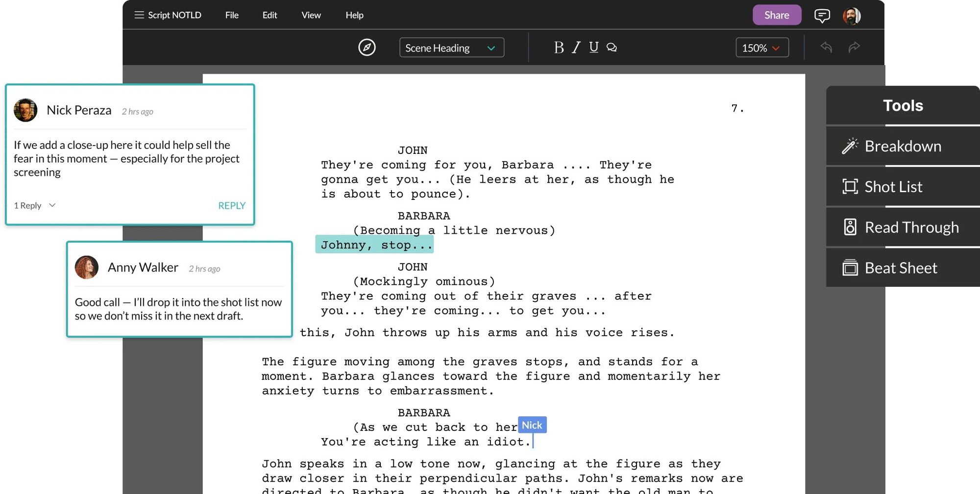Open the File menu
This screenshot has height=494, width=980.
tap(232, 15)
